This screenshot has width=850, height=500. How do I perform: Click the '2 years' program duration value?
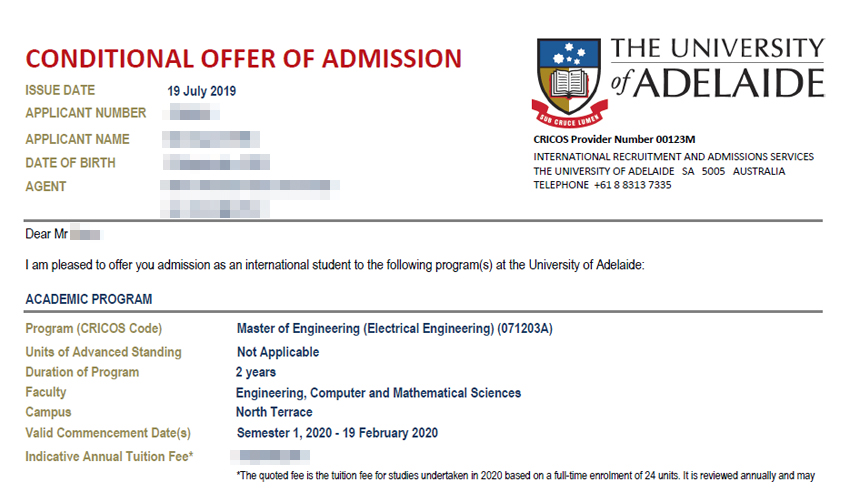point(256,372)
